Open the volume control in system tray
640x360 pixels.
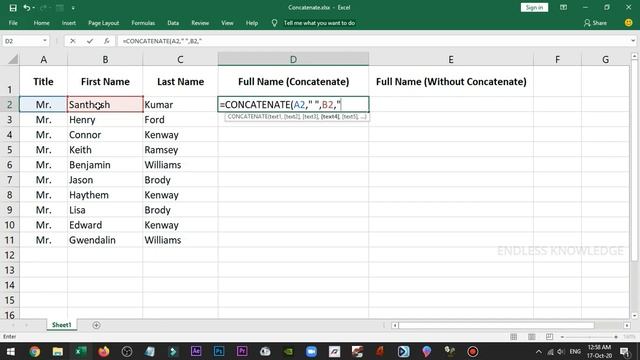(561, 351)
